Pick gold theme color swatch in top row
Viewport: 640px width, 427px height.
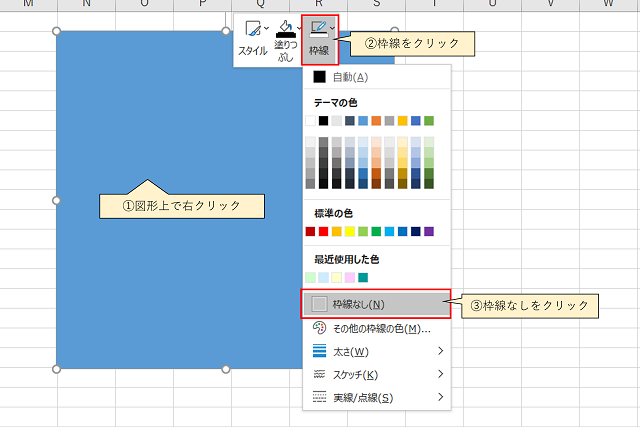pos(402,121)
